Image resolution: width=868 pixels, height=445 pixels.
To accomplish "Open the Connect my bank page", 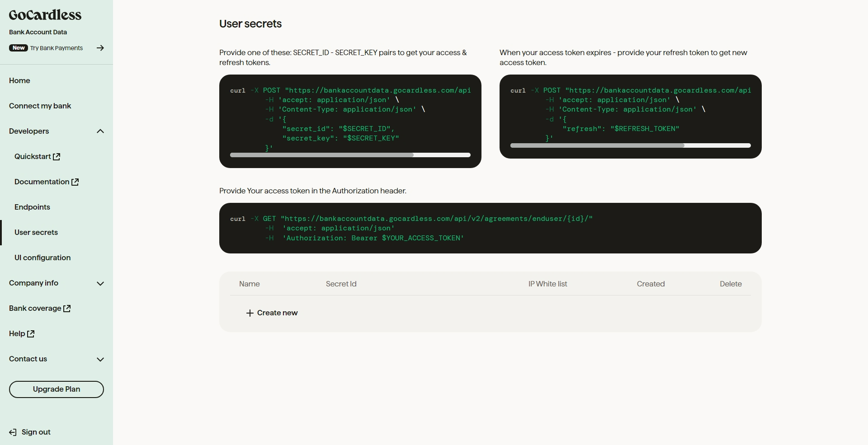I will coord(40,106).
